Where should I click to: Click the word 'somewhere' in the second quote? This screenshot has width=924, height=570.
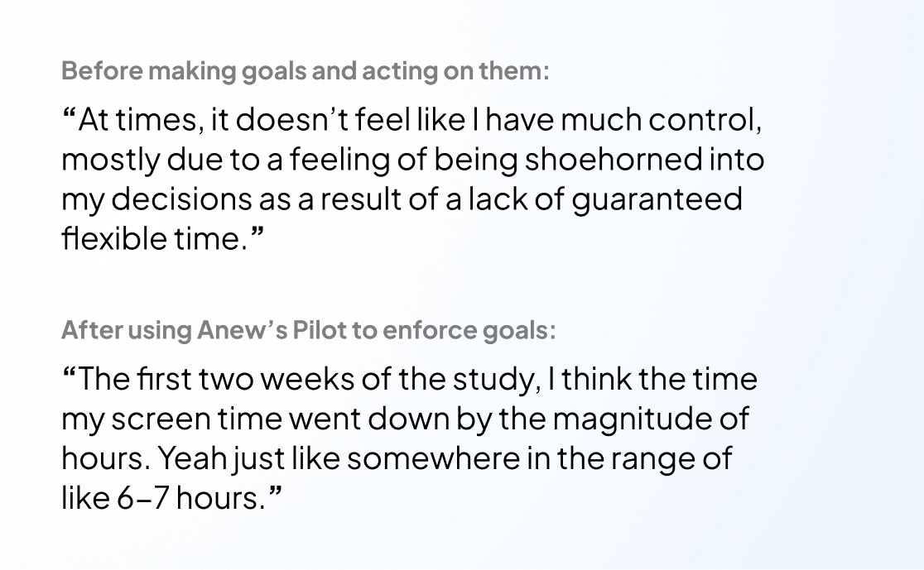(401, 458)
